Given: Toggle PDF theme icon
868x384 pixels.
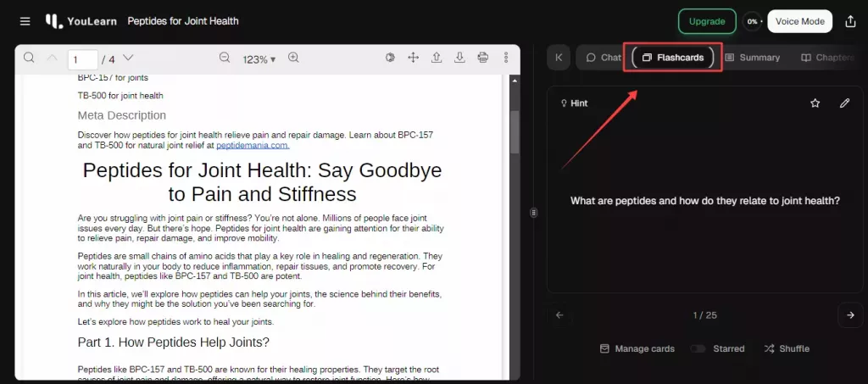Looking at the screenshot, I should (x=390, y=57).
